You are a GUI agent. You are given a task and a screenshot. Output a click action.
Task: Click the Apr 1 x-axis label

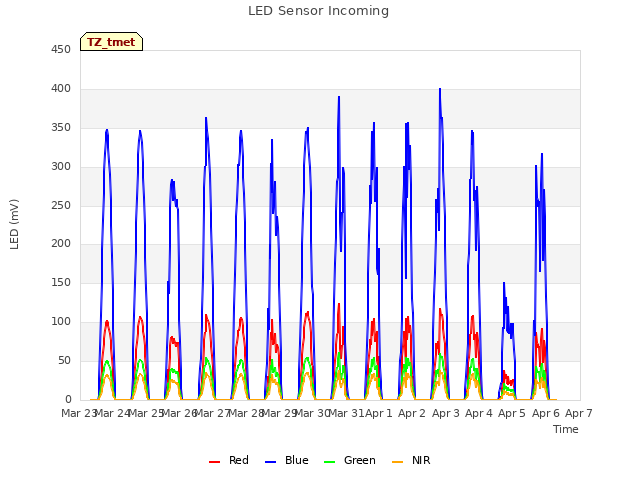(379, 413)
